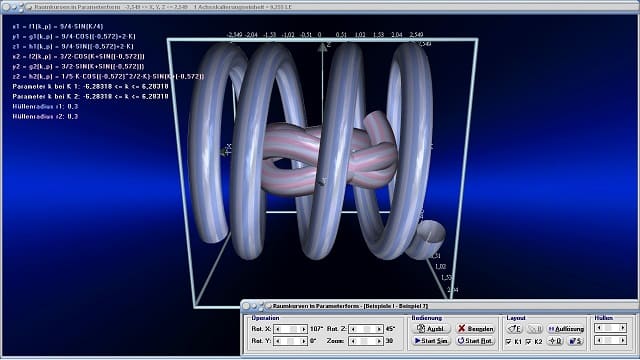
Task: Click the 'Hüllenradius r2: 0,3' text
Action: pos(45,116)
